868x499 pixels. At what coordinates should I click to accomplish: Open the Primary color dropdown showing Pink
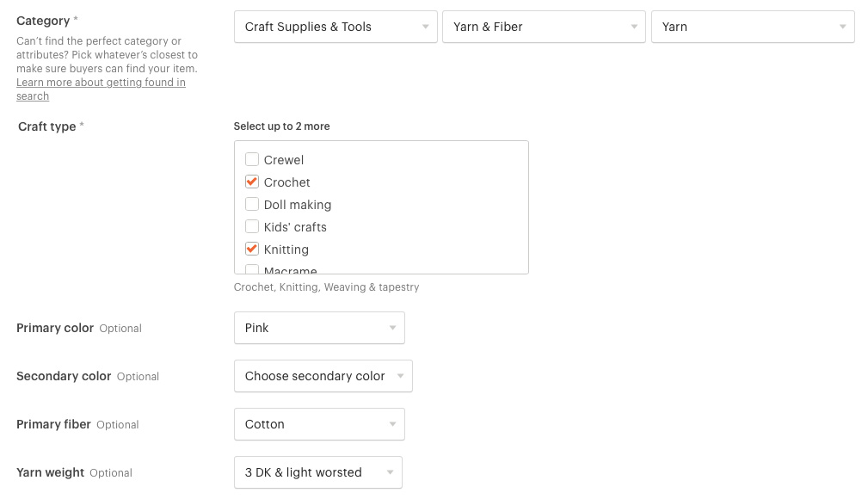click(319, 328)
